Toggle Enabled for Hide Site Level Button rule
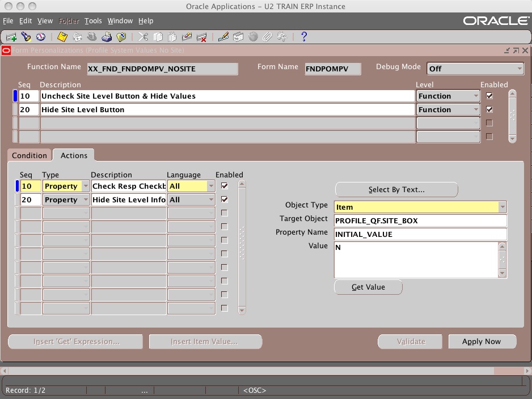The width and height of the screenshot is (532, 399). point(489,109)
